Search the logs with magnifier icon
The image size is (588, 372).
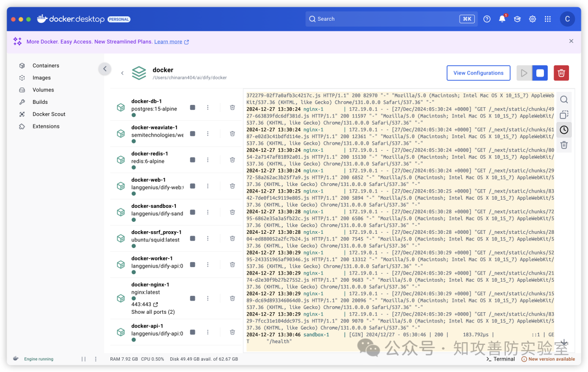pyautogui.click(x=563, y=100)
